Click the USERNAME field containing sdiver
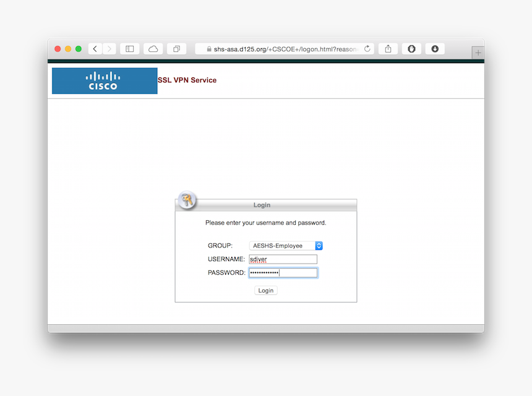Image resolution: width=532 pixels, height=396 pixels. [283, 259]
